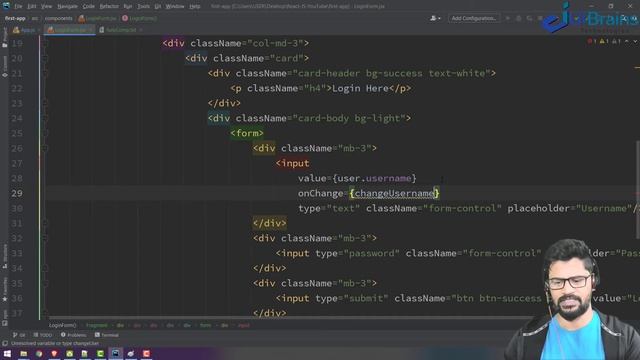Click the red error indicator in editor

coord(592,41)
